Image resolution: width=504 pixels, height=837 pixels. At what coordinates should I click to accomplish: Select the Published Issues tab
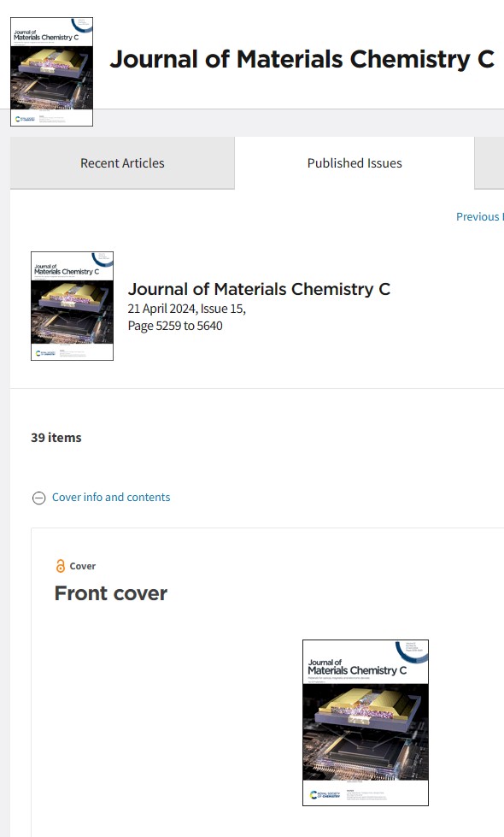tap(355, 162)
